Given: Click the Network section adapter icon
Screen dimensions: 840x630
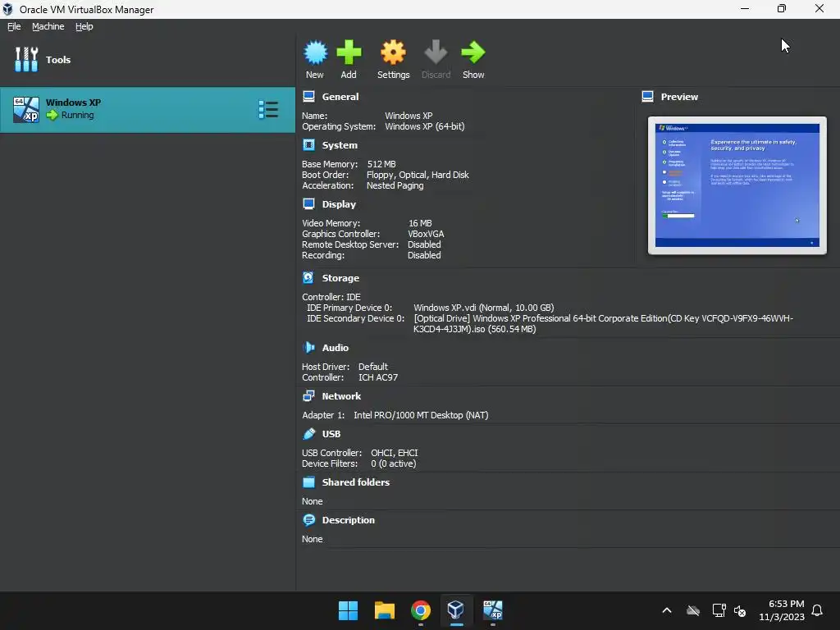Looking at the screenshot, I should 309,396.
